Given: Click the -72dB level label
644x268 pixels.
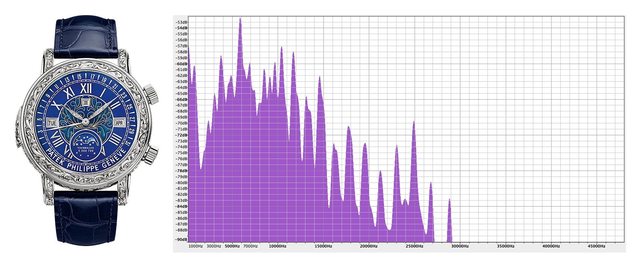Looking at the screenshot, I should (181, 135).
